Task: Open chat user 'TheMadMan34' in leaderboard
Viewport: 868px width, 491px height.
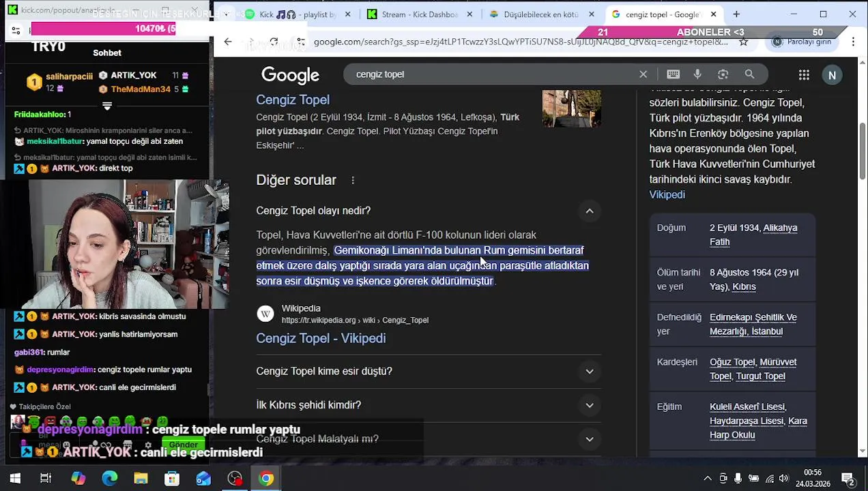Action: coord(141,89)
